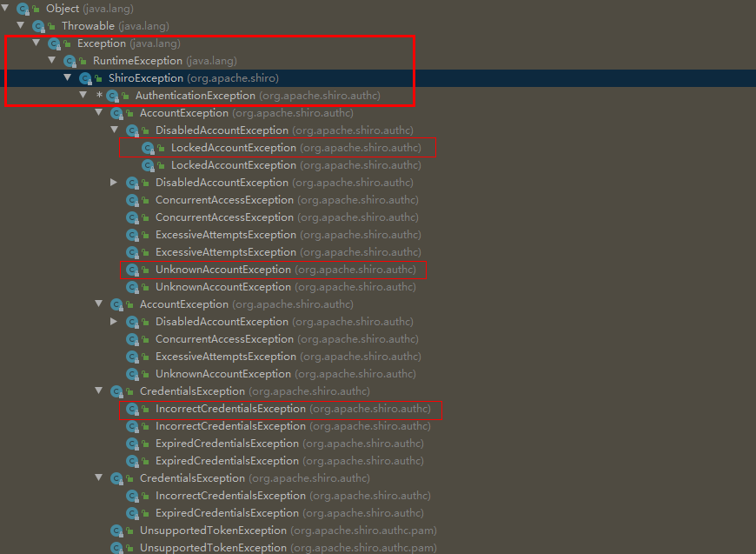Click the class icon beside RuntimeException

pyautogui.click(x=70, y=61)
